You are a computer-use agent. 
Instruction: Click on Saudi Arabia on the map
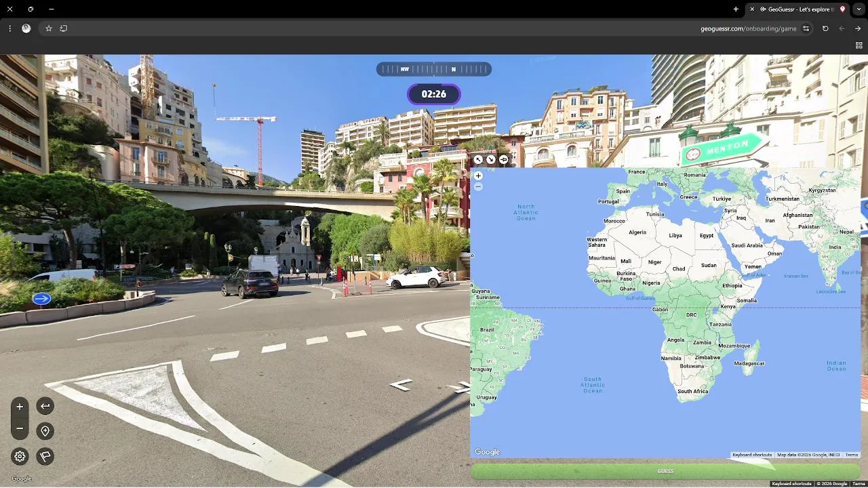747,245
